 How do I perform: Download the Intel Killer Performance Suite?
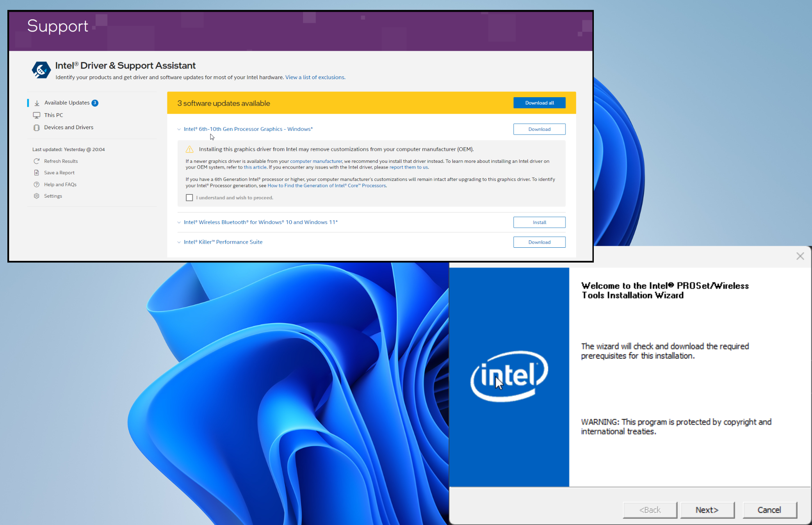click(x=539, y=242)
